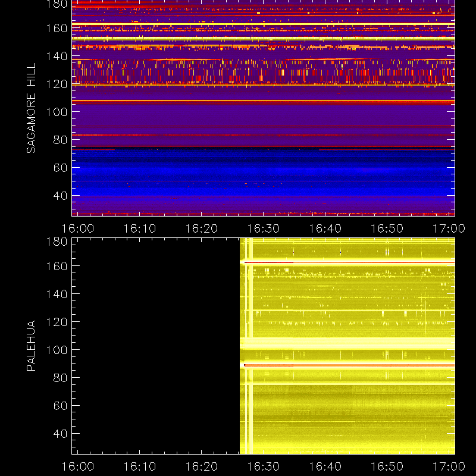Viewport: 476px width, 476px height.
Task: Choose the 16:30 time label under the Palehua plot
Action: click(x=263, y=466)
